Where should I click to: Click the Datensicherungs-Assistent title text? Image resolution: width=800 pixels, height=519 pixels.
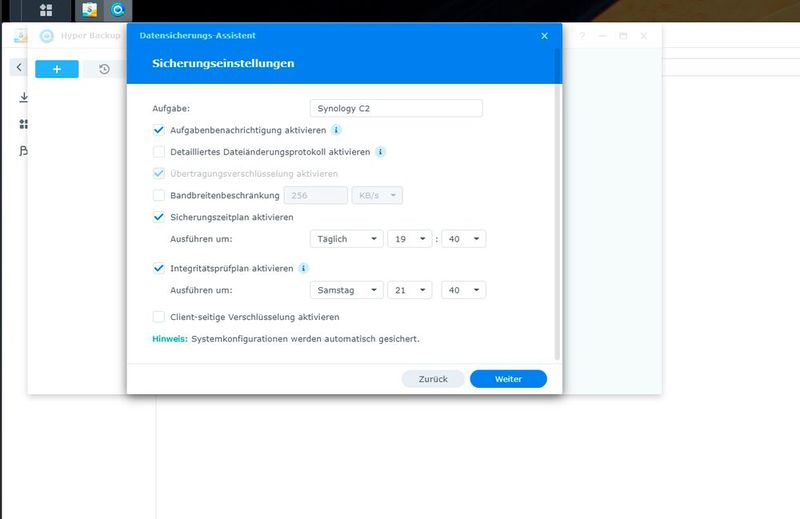[x=197, y=36]
